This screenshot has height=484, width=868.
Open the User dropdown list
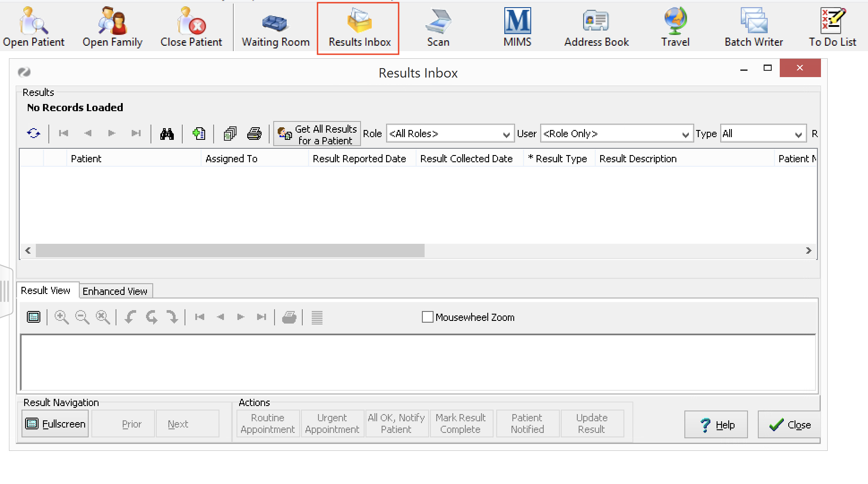pyautogui.click(x=685, y=134)
